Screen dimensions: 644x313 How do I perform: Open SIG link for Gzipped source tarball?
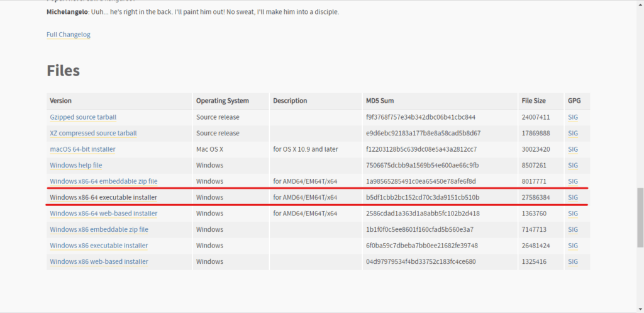(572, 117)
